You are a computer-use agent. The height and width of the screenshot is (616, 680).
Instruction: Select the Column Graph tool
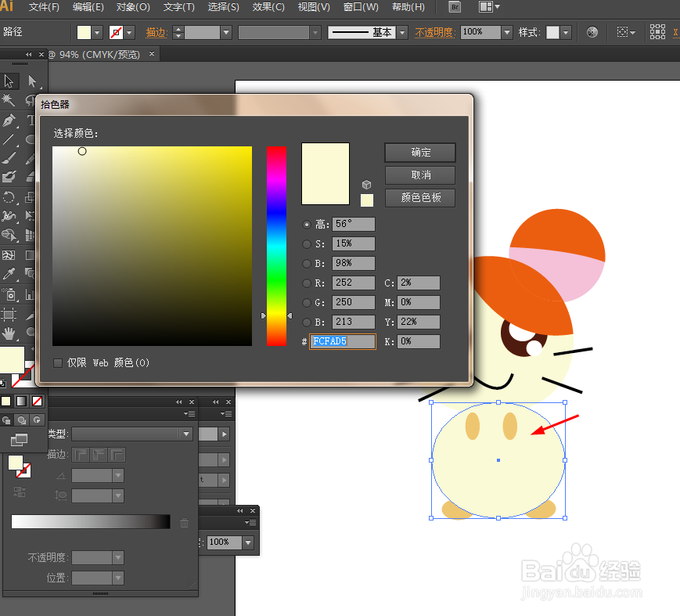tap(30, 294)
